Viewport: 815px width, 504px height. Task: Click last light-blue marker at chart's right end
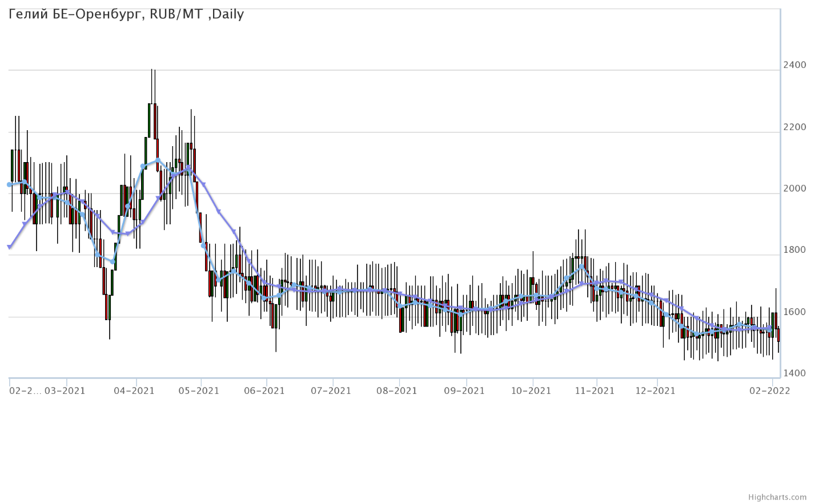coord(770,329)
